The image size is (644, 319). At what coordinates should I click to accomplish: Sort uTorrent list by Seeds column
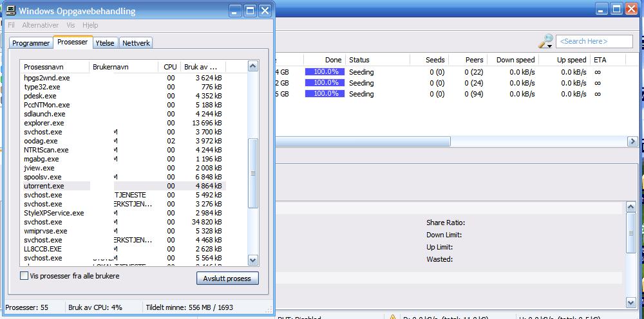(430, 60)
